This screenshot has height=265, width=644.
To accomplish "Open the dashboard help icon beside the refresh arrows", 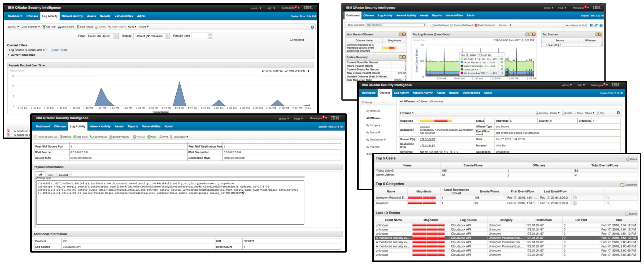I will point(601,25).
